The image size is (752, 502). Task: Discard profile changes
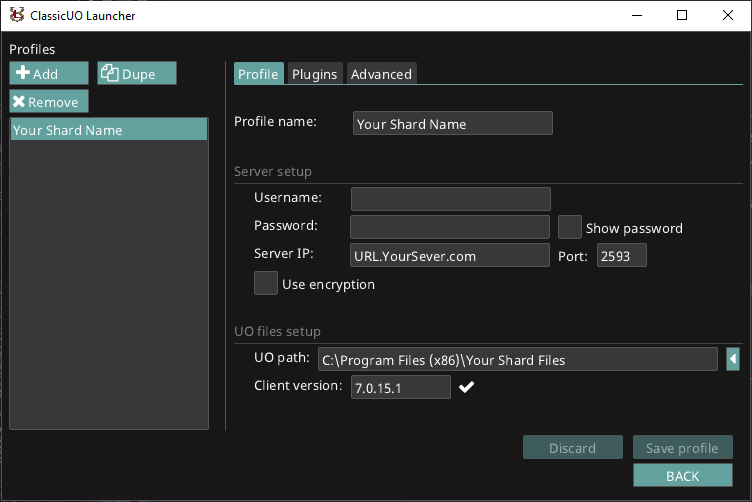pos(573,447)
